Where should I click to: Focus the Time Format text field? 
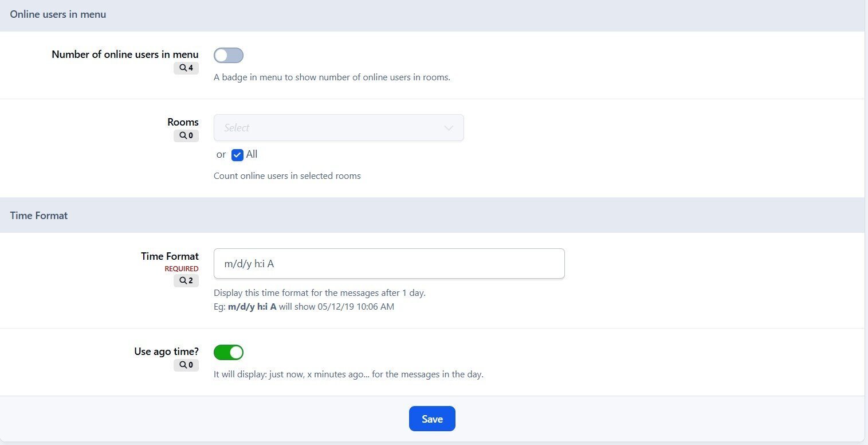[388, 264]
